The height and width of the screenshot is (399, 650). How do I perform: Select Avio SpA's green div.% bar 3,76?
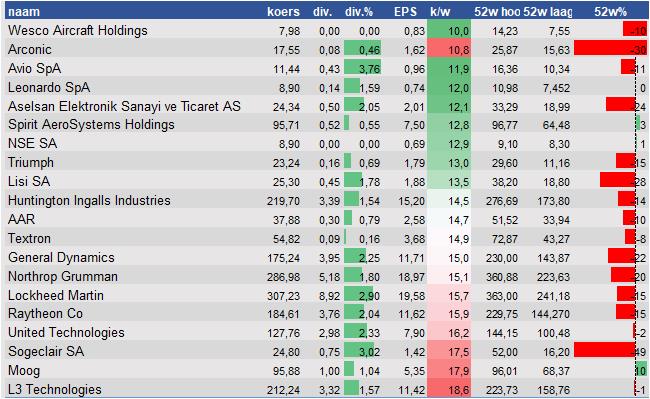[x=362, y=68]
